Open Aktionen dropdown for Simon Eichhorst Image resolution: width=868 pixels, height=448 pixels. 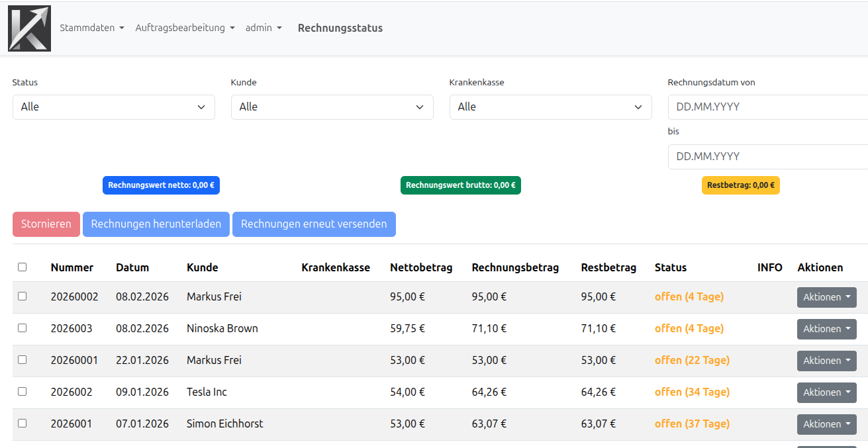(x=826, y=424)
